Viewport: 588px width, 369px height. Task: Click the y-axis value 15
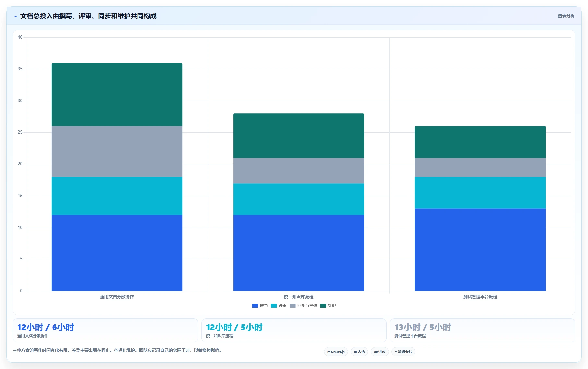tap(20, 196)
